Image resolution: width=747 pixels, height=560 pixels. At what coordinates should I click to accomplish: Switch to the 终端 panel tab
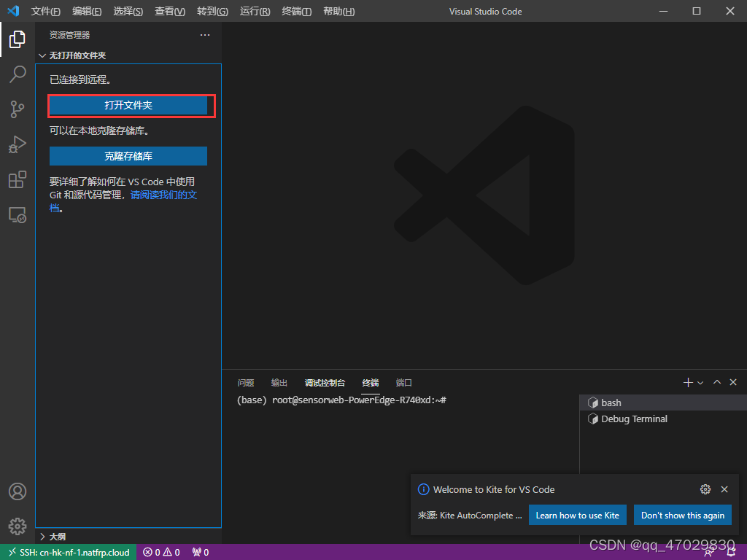point(370,382)
